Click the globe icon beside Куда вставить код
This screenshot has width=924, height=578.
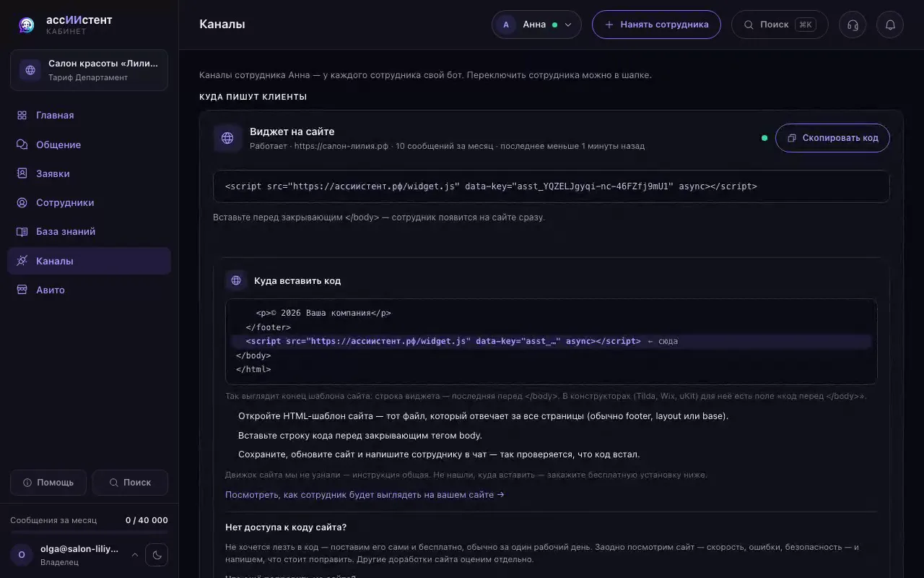(236, 280)
